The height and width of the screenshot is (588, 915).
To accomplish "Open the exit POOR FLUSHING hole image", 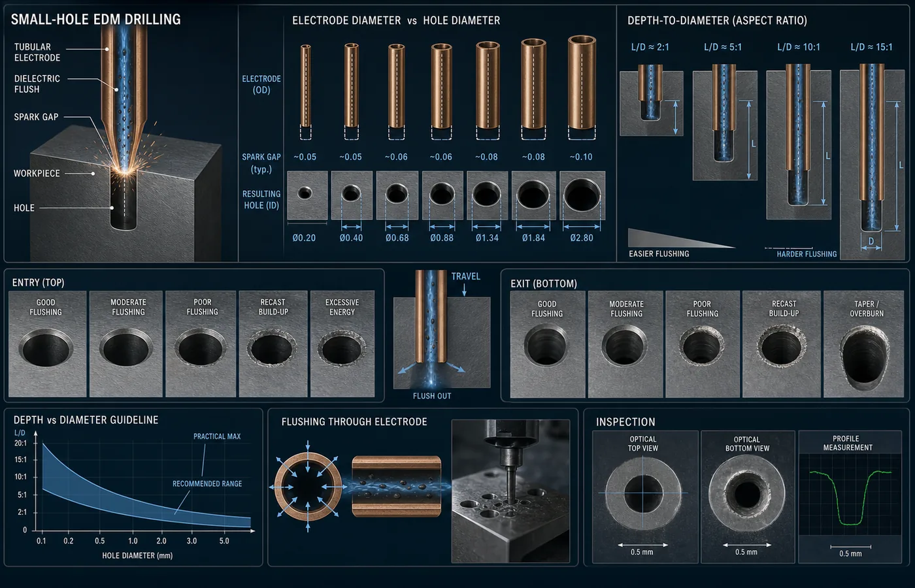I will click(702, 344).
